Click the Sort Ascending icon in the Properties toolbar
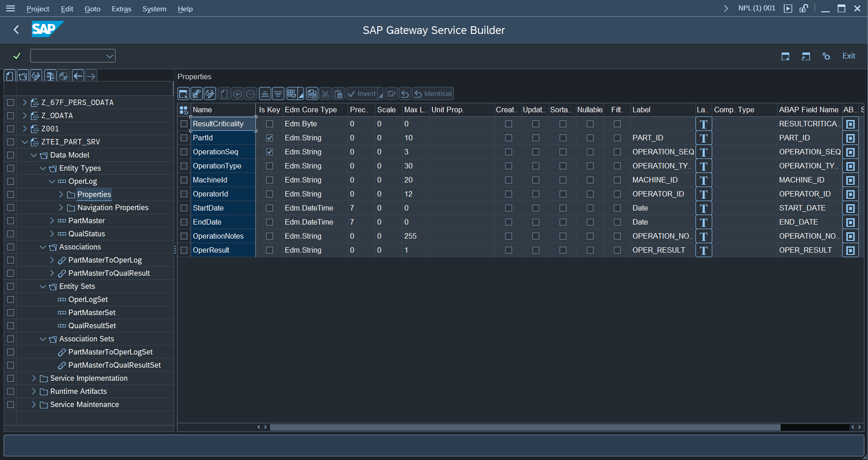Viewport: 868px width, 460px height. [265, 94]
